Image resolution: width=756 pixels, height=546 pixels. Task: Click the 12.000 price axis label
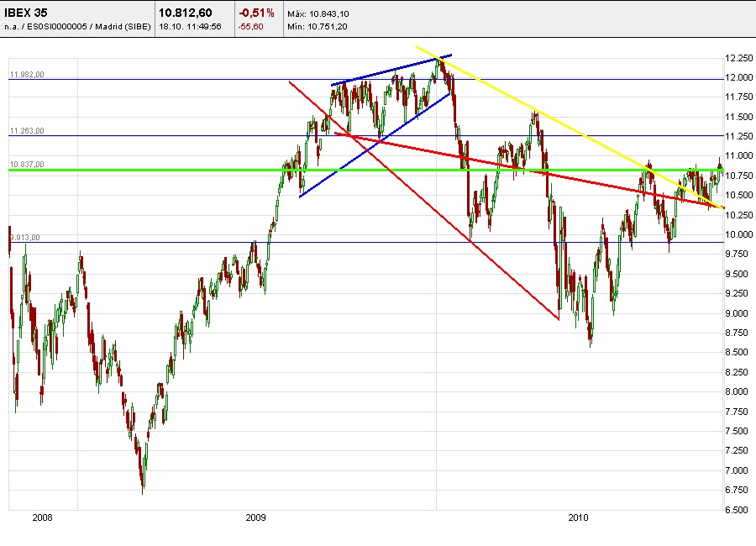(x=738, y=77)
